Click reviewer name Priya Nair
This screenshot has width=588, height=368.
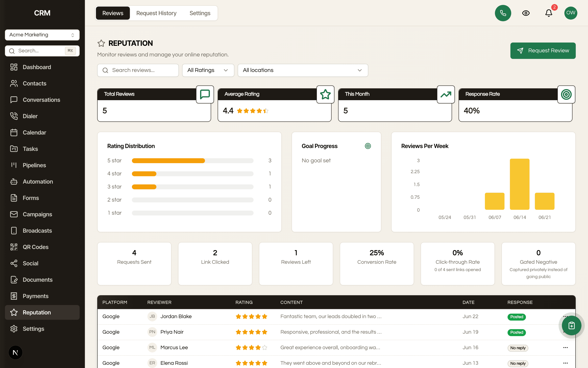tap(172, 332)
